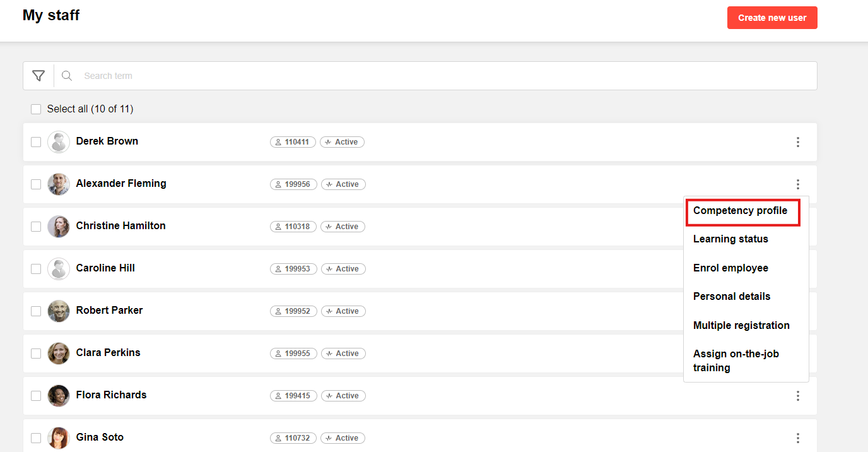Click Robert Parker's profile photo
This screenshot has height=452, width=868.
click(59, 311)
